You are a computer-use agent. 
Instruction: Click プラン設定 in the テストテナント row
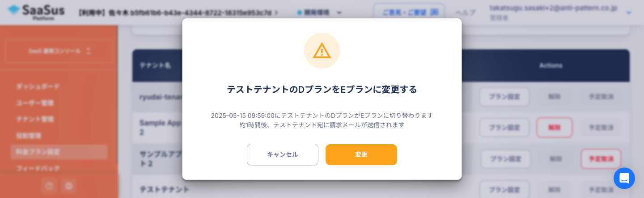[x=504, y=189]
